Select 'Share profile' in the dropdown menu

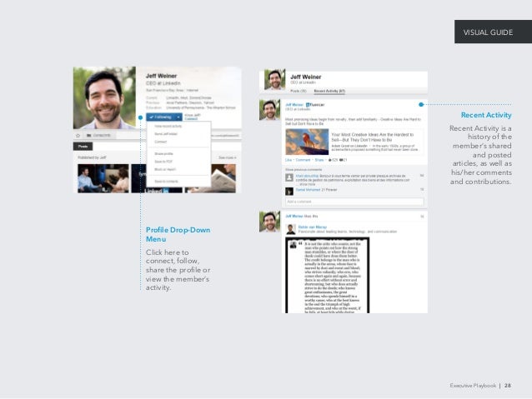point(164,153)
